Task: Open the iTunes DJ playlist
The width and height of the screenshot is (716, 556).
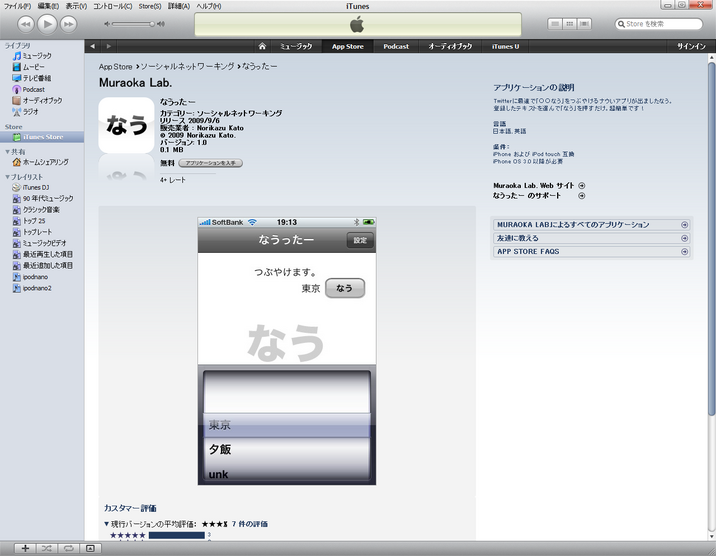Action: [x=31, y=188]
